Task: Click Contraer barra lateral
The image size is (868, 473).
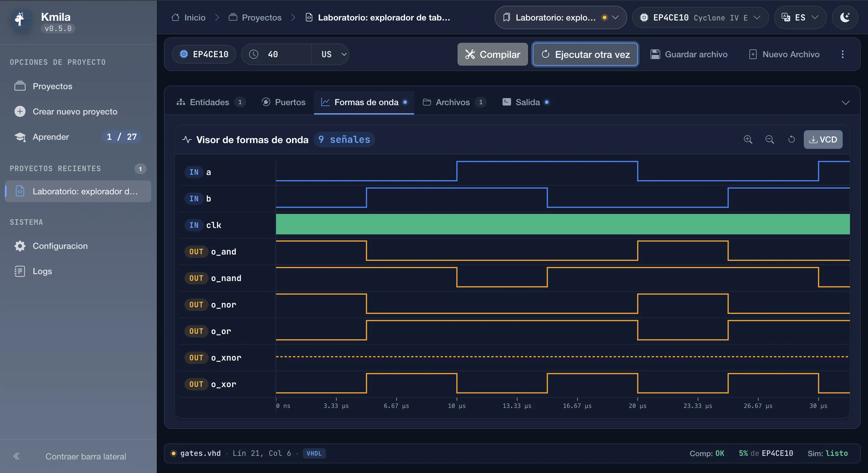Action: [x=78, y=456]
